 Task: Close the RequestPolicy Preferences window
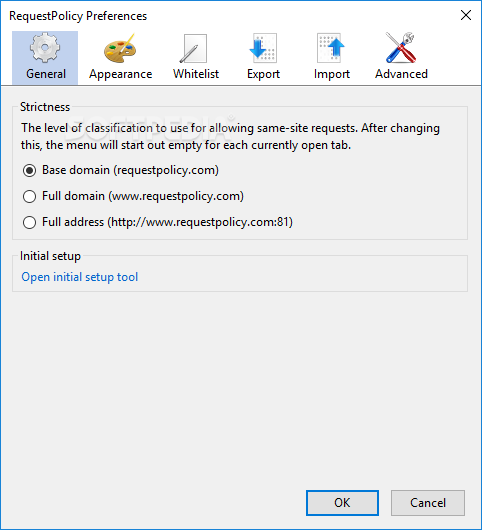point(466,15)
